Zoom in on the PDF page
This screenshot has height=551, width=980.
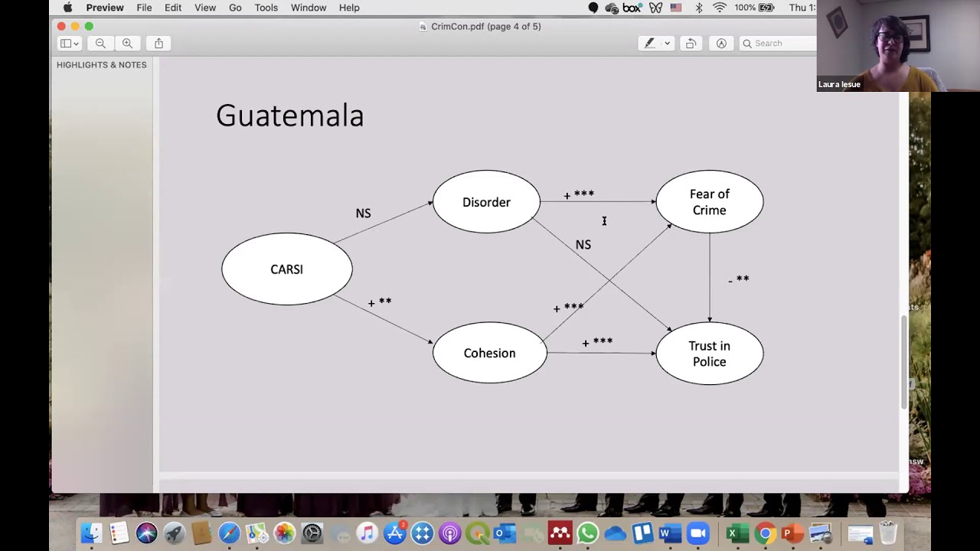(127, 44)
